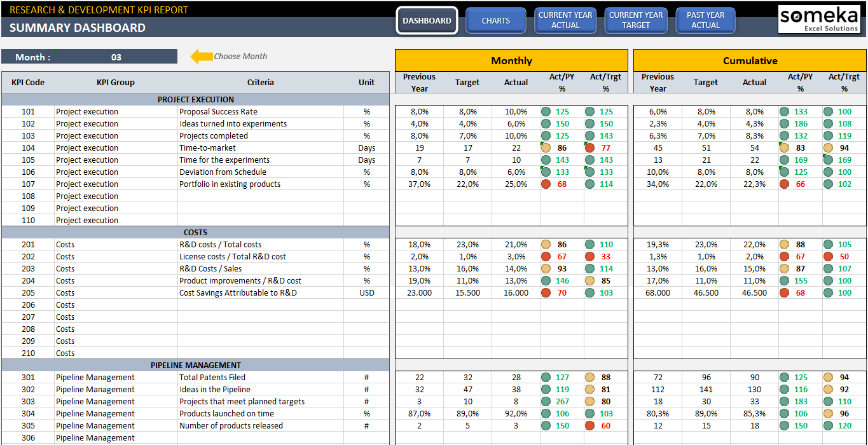868x445 pixels.
Task: Click the green indicator beside Proposal Success Rate
Action: click(545, 111)
